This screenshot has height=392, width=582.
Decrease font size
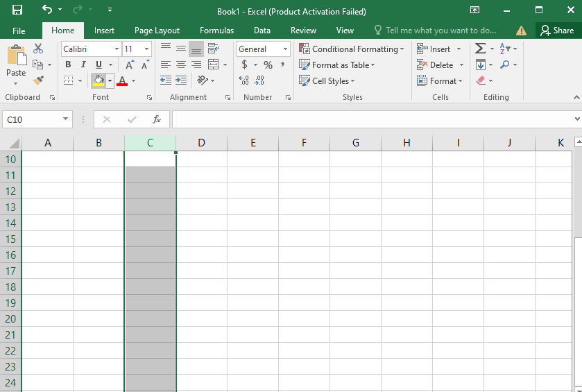click(x=145, y=65)
